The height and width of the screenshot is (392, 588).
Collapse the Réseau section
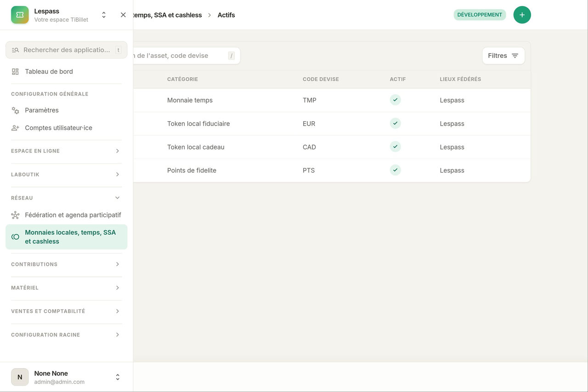pyautogui.click(x=67, y=198)
